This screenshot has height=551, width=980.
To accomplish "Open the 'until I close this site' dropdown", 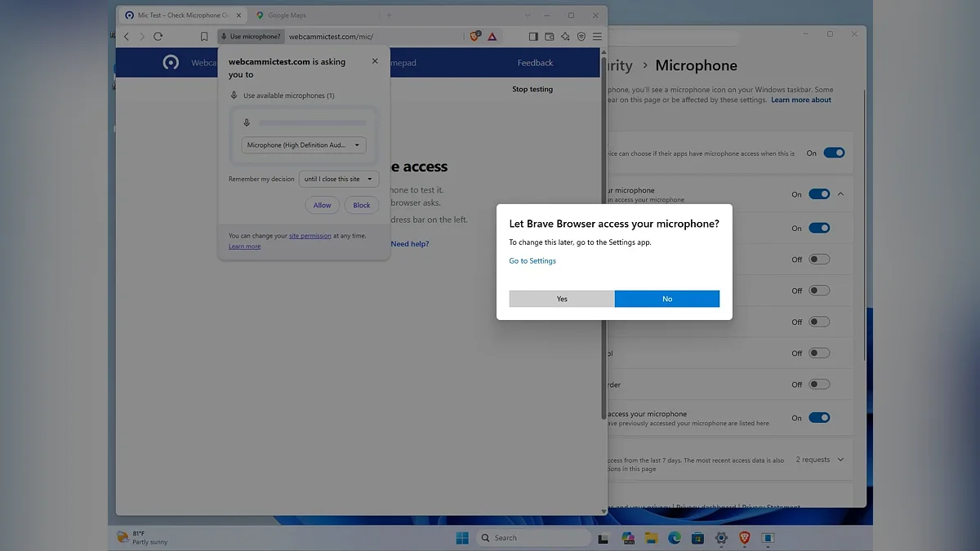I will coord(339,179).
